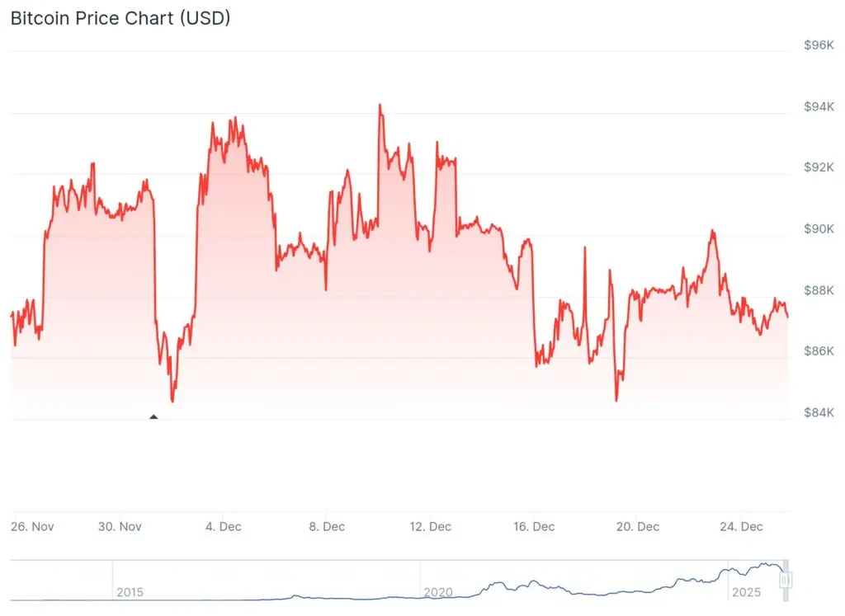Pick the 20. Dec date label

[638, 526]
